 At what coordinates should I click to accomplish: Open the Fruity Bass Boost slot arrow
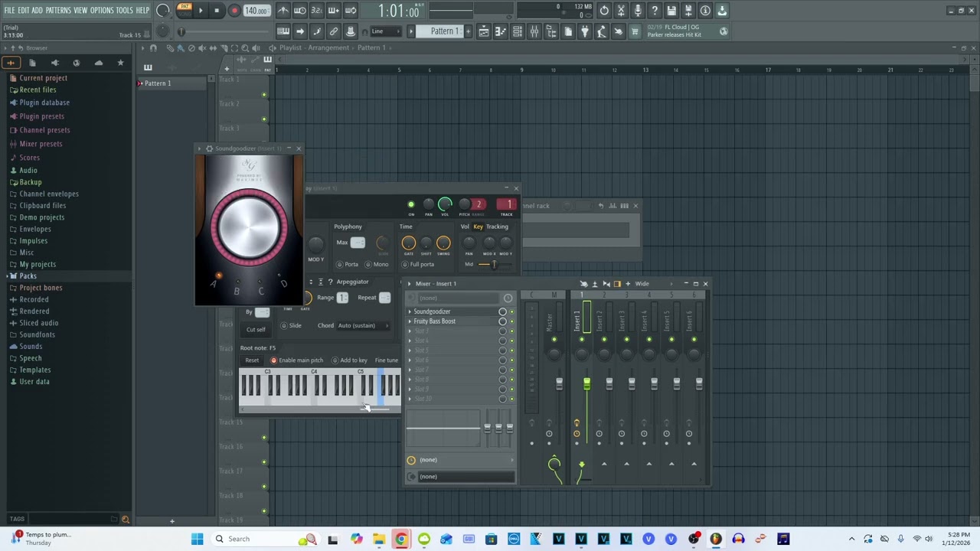point(410,321)
